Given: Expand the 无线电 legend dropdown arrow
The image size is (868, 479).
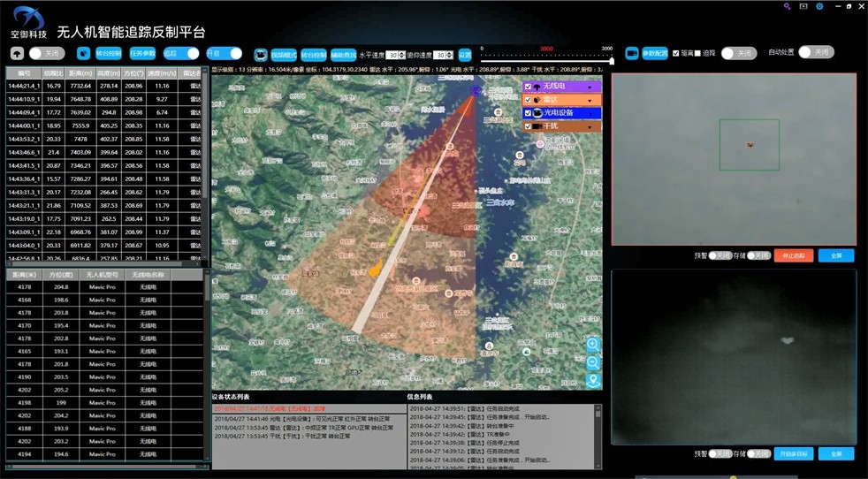Looking at the screenshot, I should [590, 87].
